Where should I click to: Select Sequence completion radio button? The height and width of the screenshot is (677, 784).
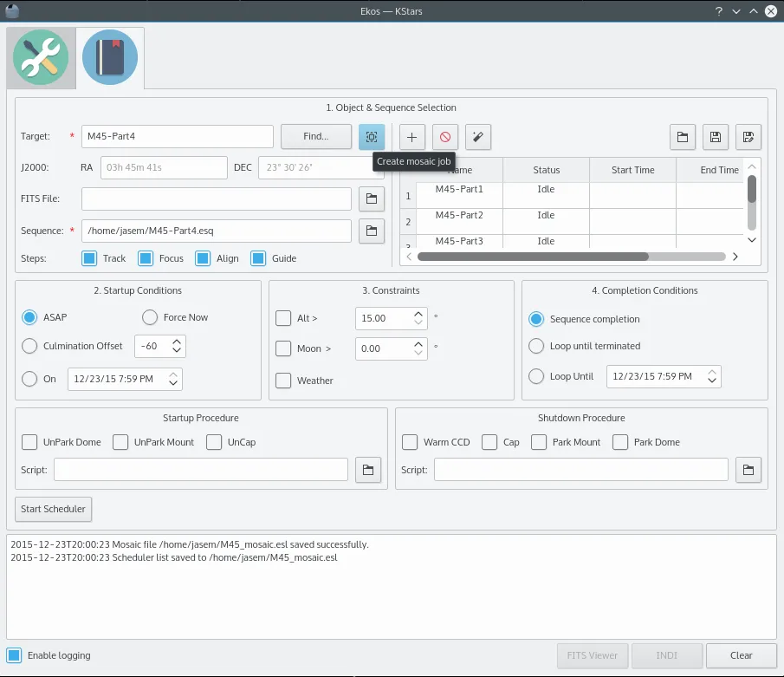[536, 319]
